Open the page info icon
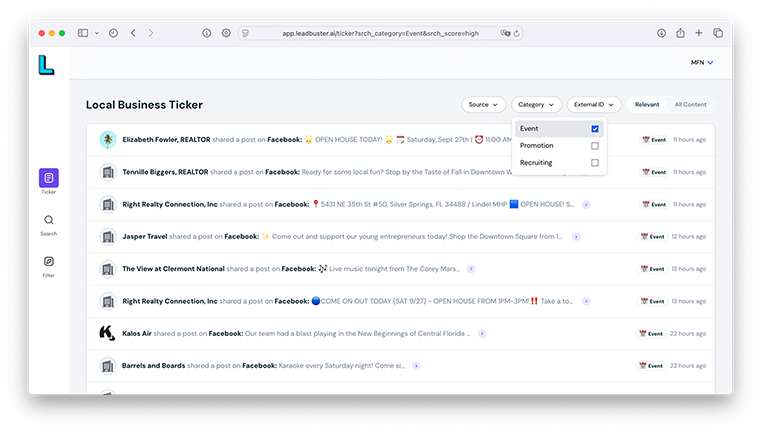 pyautogui.click(x=206, y=33)
